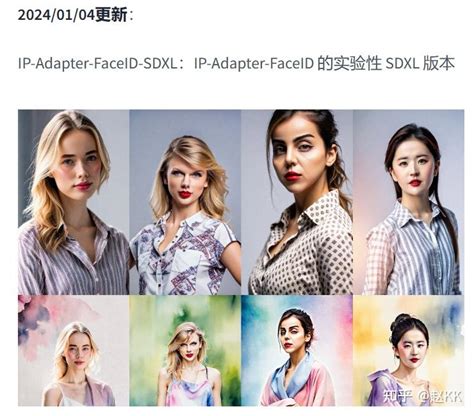The height and width of the screenshot is (416, 474).
Task: Click the SDXL 版本 text at line end
Action: pos(420,63)
